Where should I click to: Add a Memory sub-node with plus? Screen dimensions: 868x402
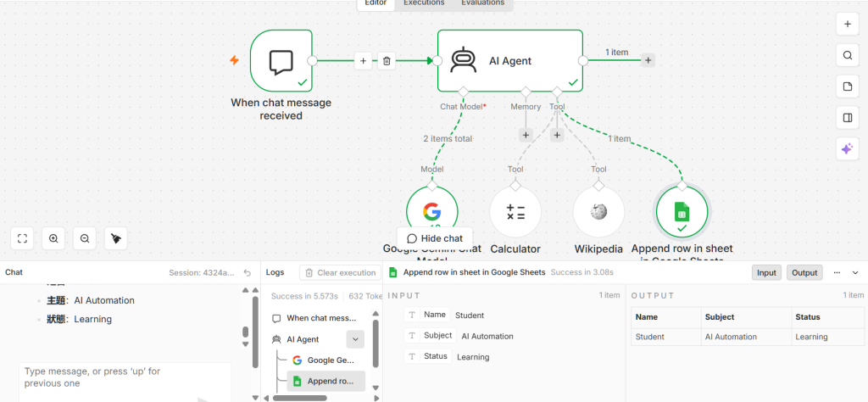526,135
